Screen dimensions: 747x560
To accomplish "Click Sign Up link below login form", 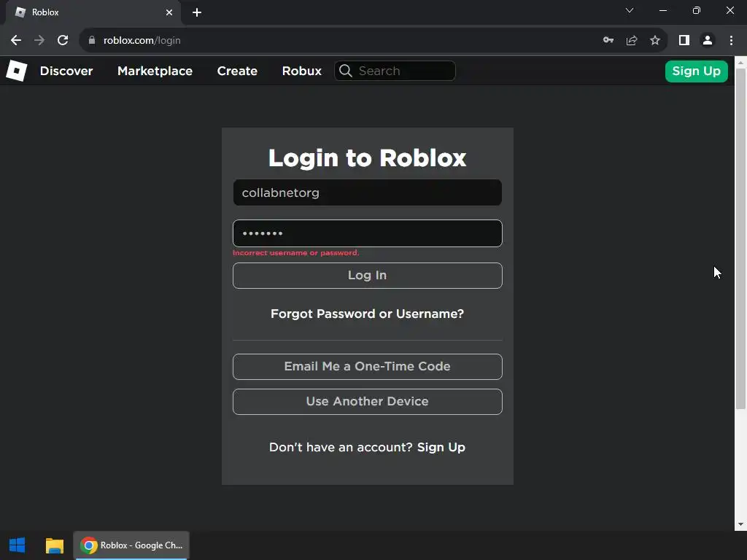I will click(x=441, y=447).
